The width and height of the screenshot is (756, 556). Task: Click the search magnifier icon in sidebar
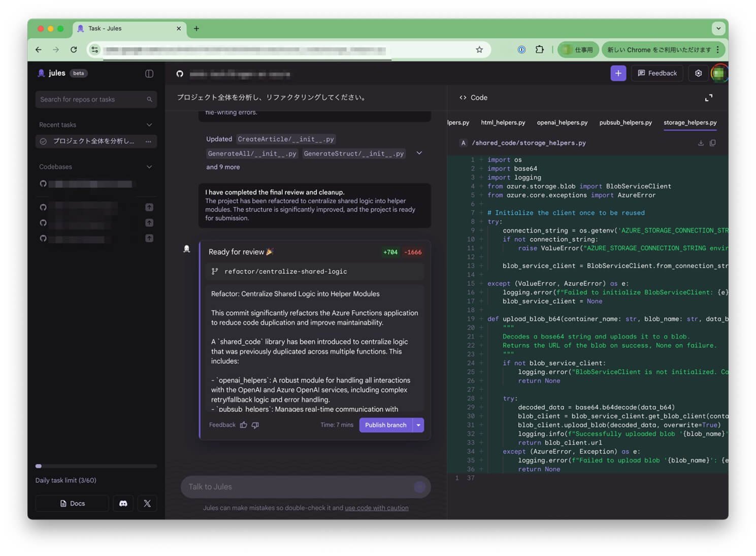149,100
